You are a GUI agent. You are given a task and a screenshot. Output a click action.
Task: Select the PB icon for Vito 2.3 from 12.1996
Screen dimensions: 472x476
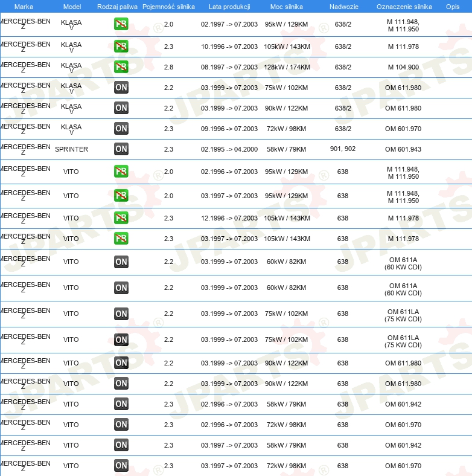(121, 218)
